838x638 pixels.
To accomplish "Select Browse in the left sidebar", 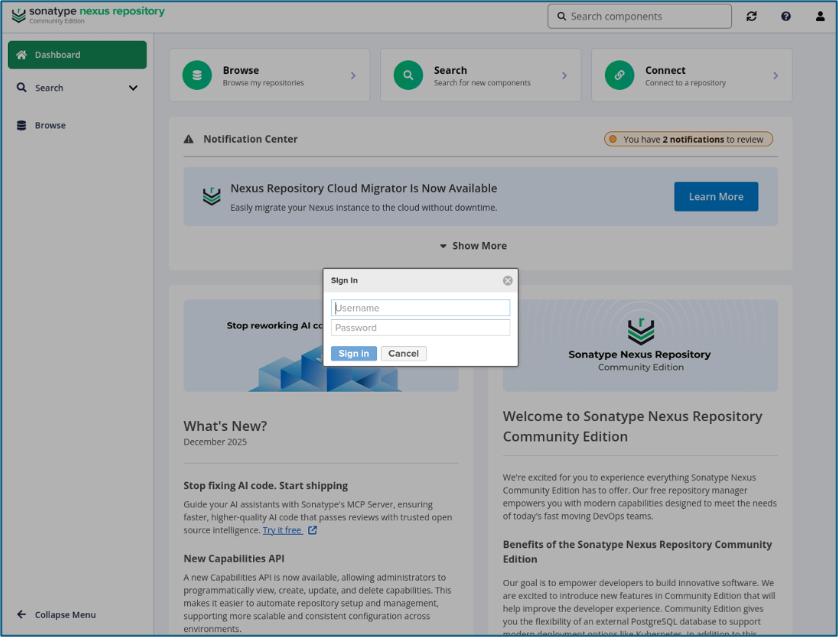I will (x=50, y=126).
